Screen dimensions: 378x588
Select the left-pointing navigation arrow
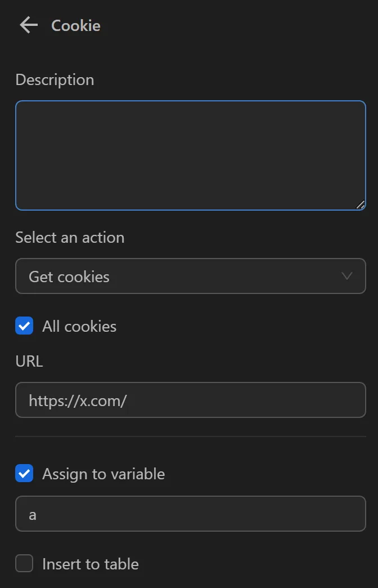(x=28, y=25)
